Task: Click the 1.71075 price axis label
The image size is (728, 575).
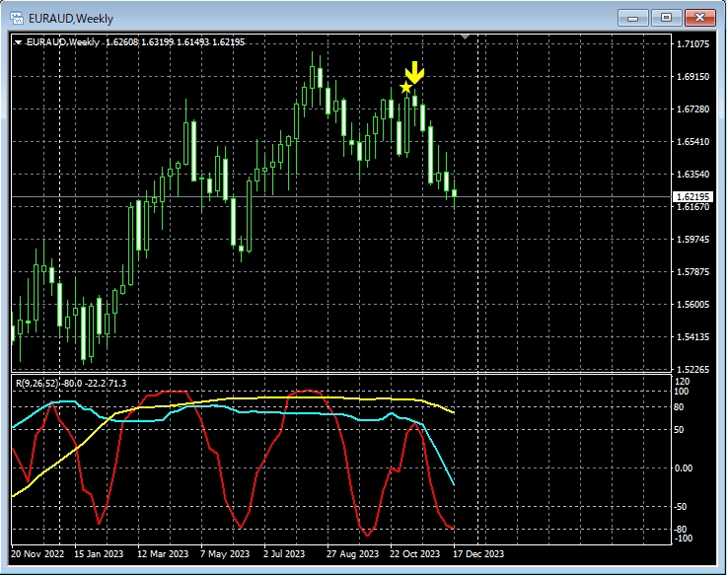Action: pos(691,44)
